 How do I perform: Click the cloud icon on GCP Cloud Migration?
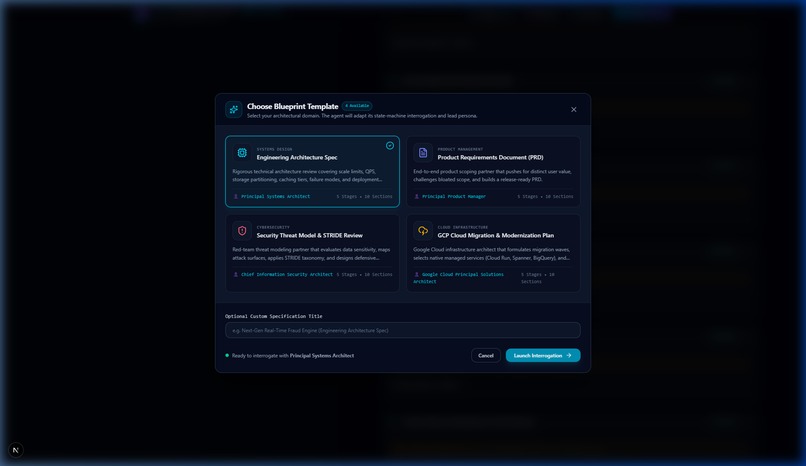click(x=423, y=231)
